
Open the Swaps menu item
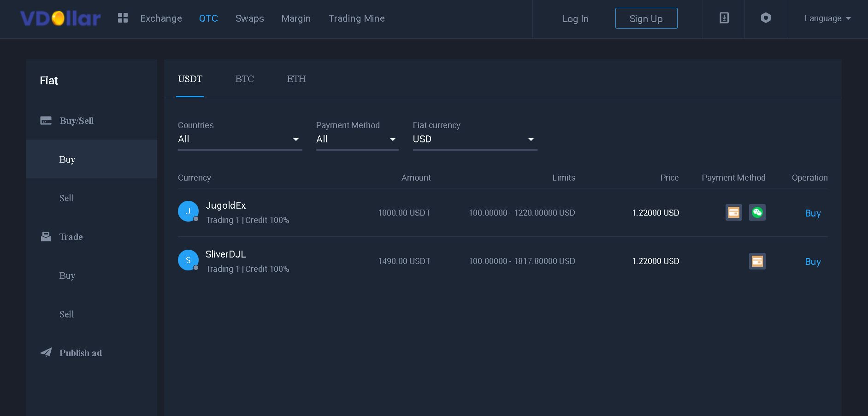[249, 18]
